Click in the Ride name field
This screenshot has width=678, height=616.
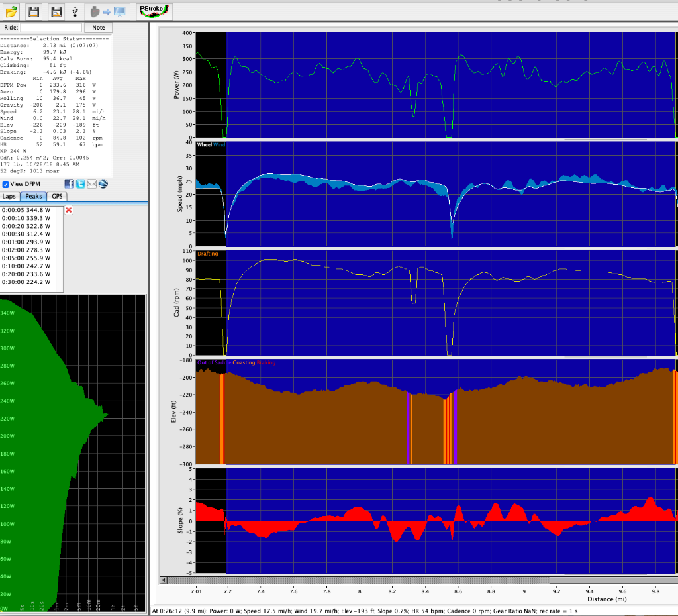pos(51,28)
